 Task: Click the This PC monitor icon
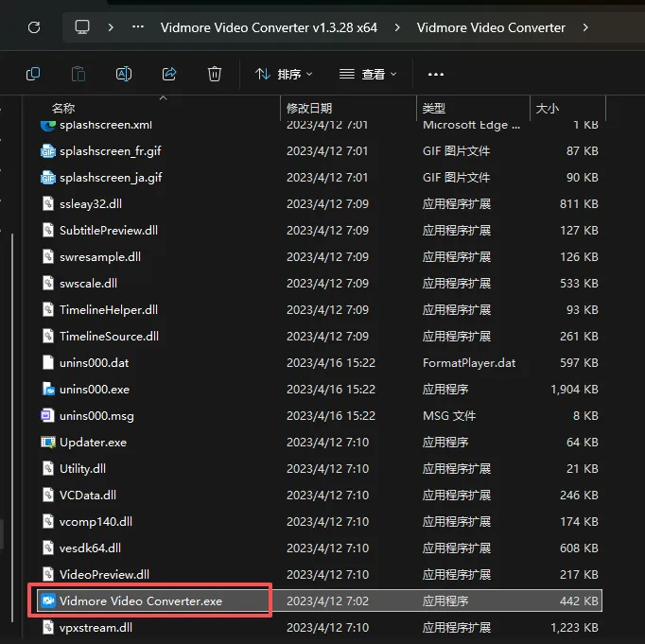click(x=82, y=27)
